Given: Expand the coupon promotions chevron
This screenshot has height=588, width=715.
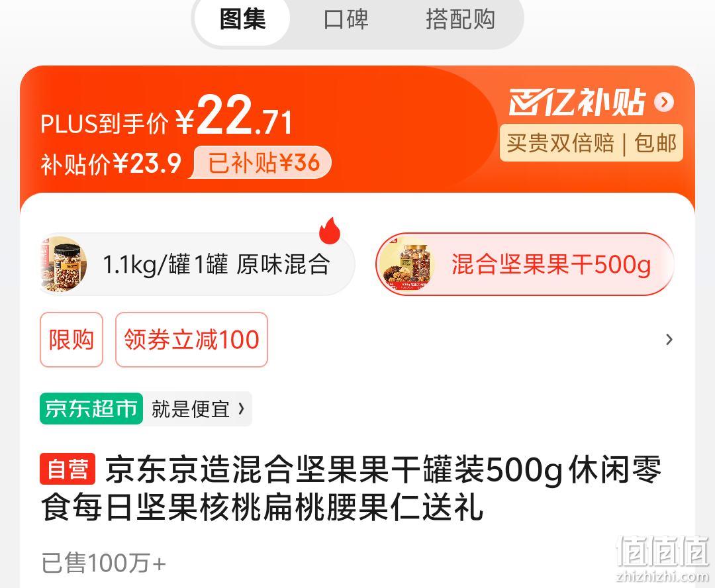Looking at the screenshot, I should 669,340.
